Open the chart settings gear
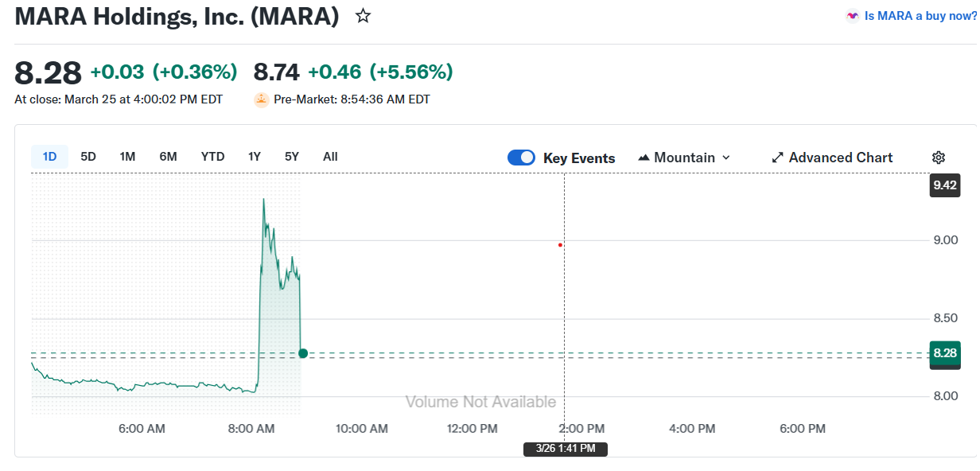This screenshot has width=980, height=471. tap(939, 157)
